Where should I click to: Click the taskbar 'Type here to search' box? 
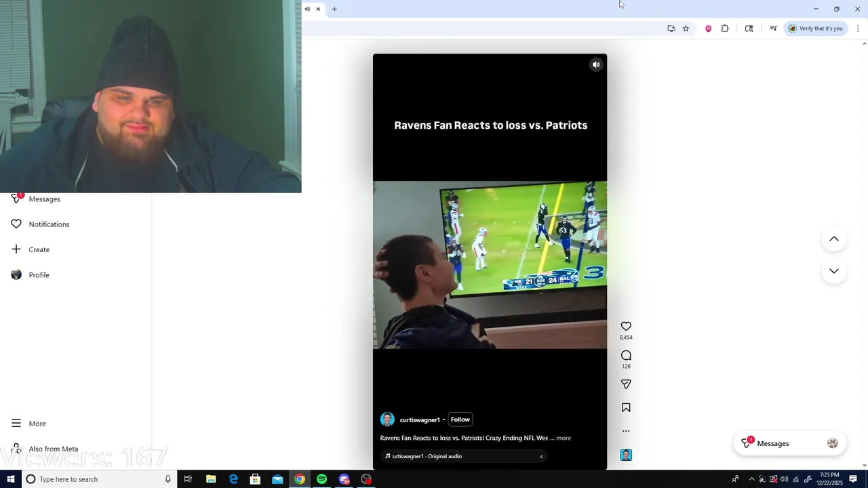[x=100, y=479]
